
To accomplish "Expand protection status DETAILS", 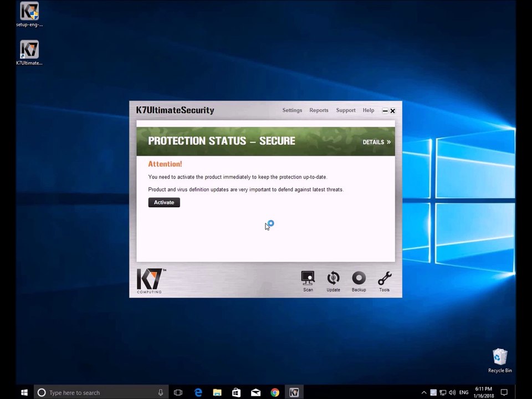I will [x=377, y=142].
